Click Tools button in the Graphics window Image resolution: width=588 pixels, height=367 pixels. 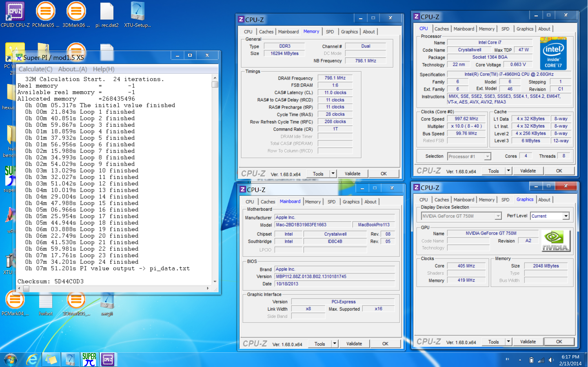pyautogui.click(x=494, y=342)
